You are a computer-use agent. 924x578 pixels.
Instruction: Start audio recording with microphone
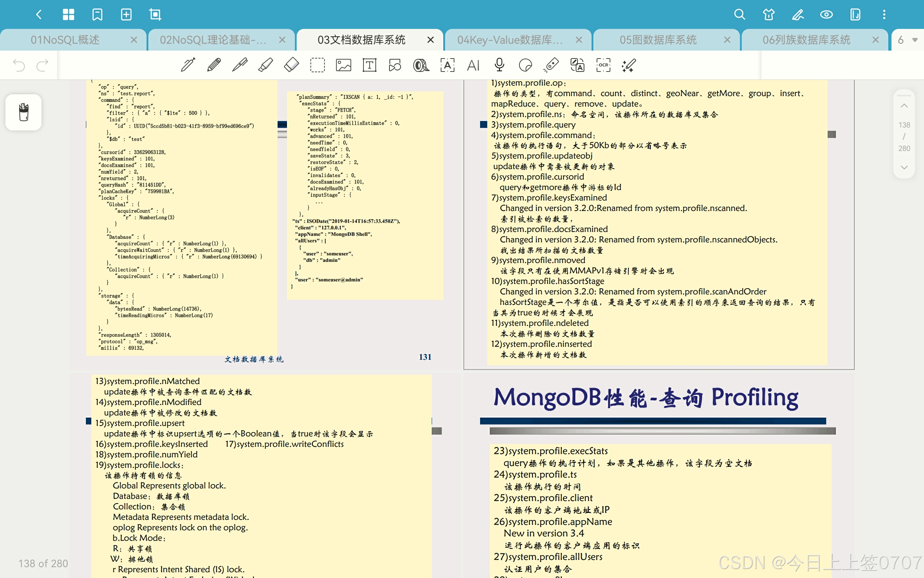pos(500,65)
